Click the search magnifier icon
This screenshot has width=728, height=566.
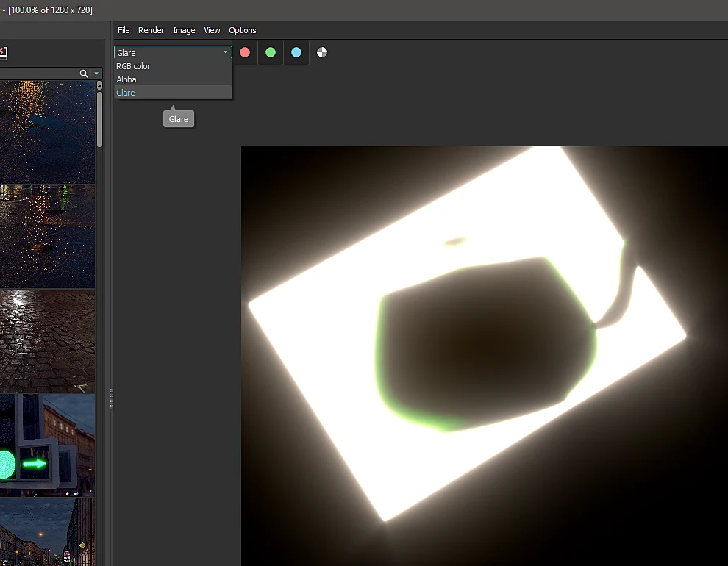coord(84,74)
